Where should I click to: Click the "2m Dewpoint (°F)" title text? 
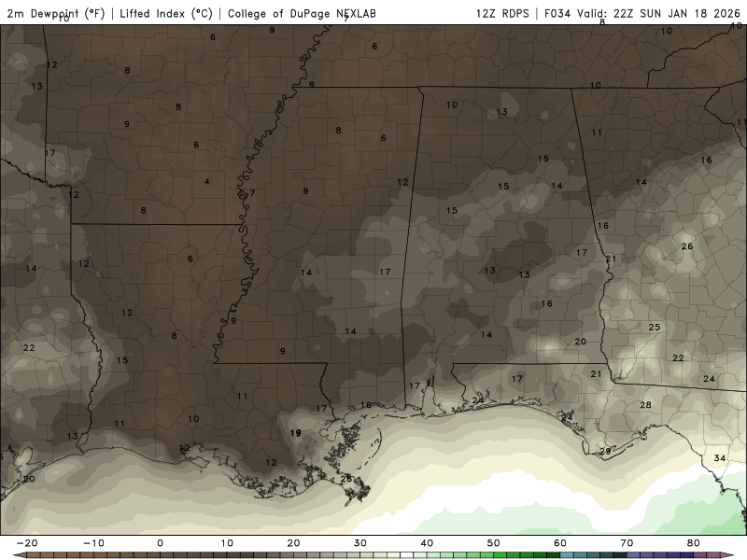[56, 14]
